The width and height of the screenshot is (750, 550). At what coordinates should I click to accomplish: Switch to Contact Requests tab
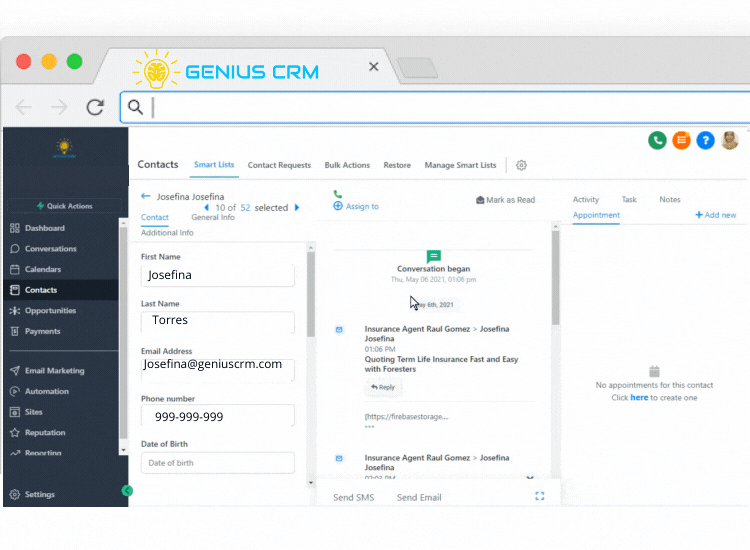point(279,165)
